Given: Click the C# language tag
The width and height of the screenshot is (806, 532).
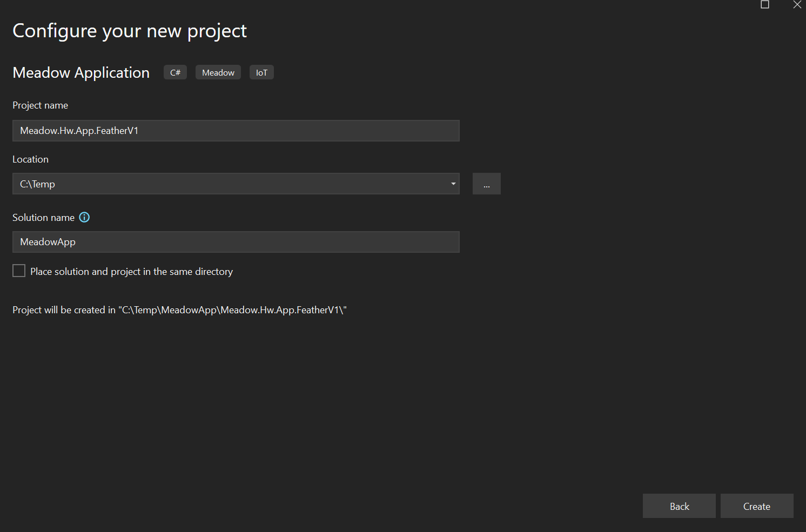Looking at the screenshot, I should [174, 72].
